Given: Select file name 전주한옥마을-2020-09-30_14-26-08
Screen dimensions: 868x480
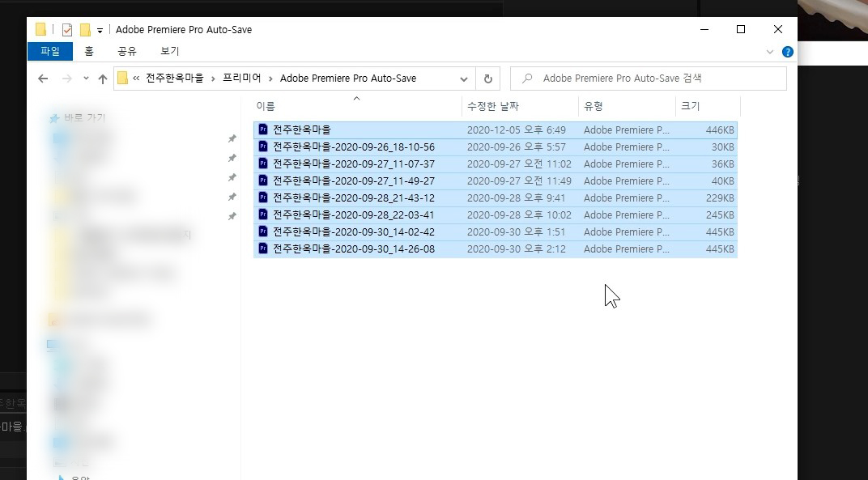Looking at the screenshot, I should click(x=354, y=248).
